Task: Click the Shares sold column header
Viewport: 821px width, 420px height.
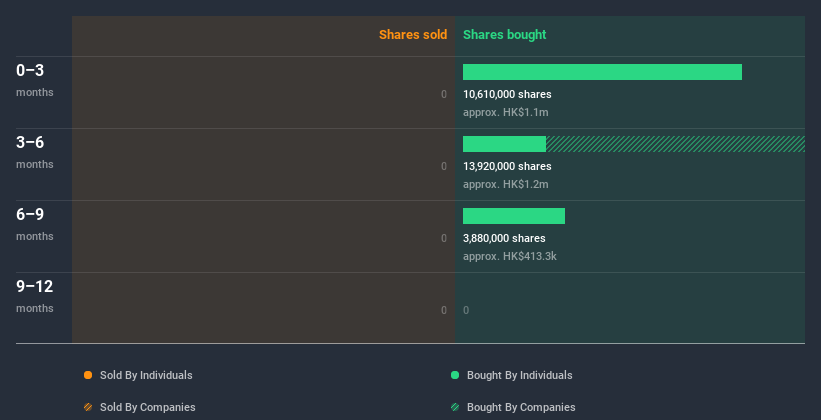Action: 413,35
